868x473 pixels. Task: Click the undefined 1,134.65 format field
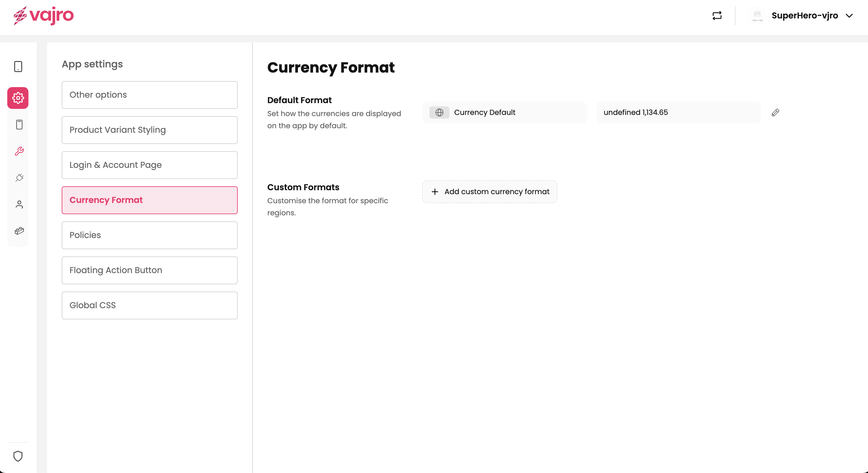678,113
